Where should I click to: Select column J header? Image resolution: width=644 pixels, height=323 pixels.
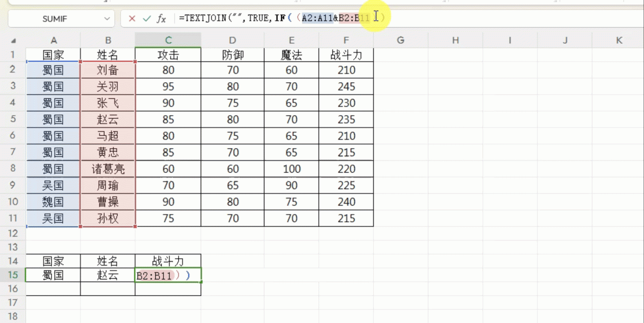pos(565,40)
